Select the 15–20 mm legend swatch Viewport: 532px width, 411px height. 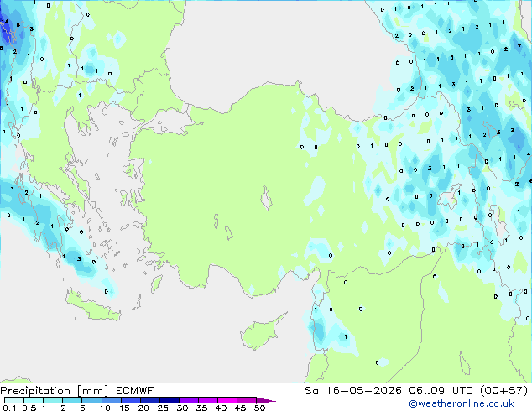click(x=131, y=400)
